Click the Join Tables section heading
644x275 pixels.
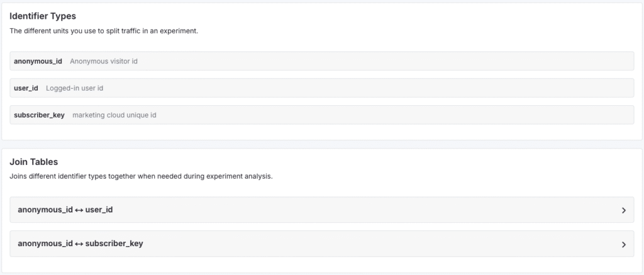[35, 162]
